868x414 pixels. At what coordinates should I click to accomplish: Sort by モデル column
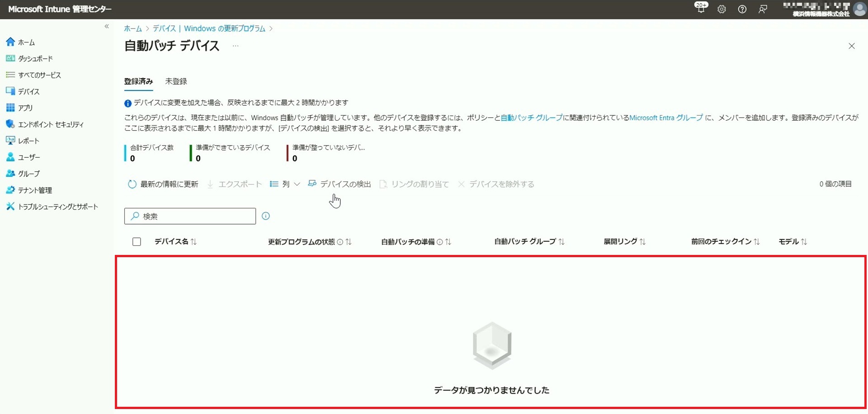(x=793, y=242)
